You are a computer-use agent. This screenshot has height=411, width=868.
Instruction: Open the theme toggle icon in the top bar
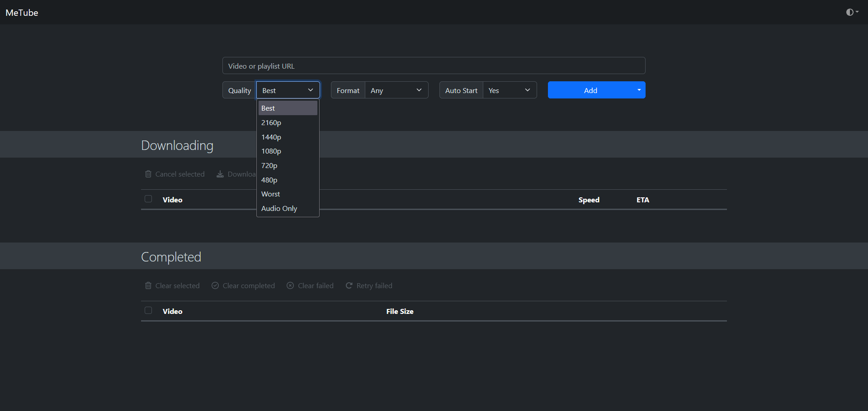(852, 12)
